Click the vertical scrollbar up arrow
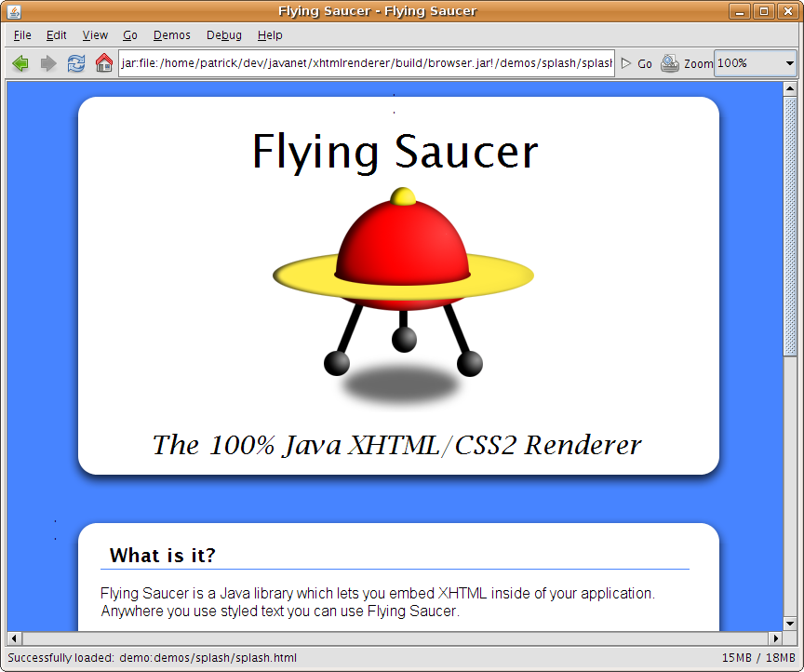The width and height of the screenshot is (804, 672). pyautogui.click(x=790, y=88)
